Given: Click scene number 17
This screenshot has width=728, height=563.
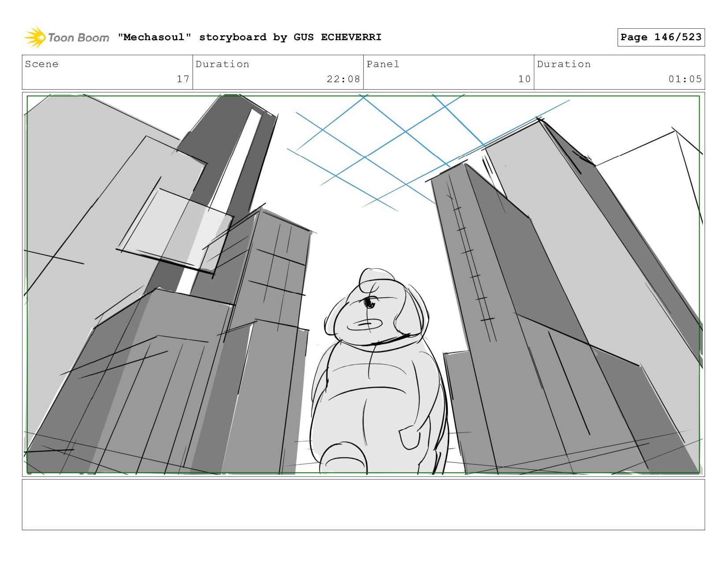Looking at the screenshot, I should [183, 79].
